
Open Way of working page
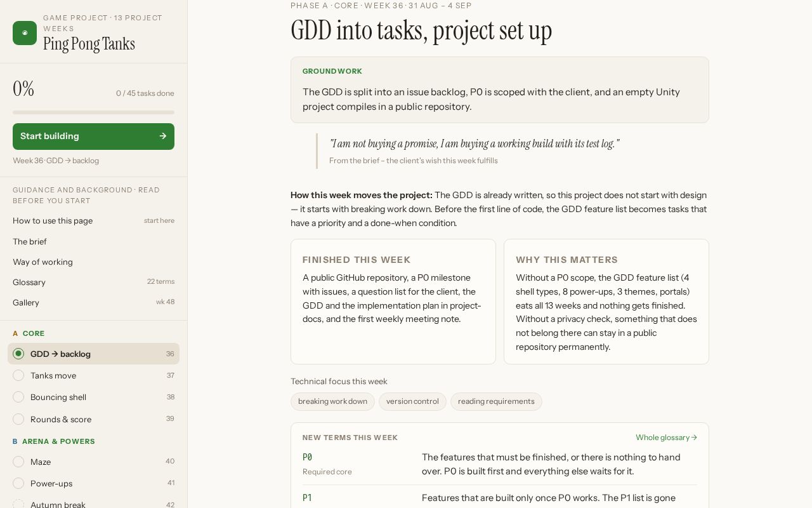(93, 262)
